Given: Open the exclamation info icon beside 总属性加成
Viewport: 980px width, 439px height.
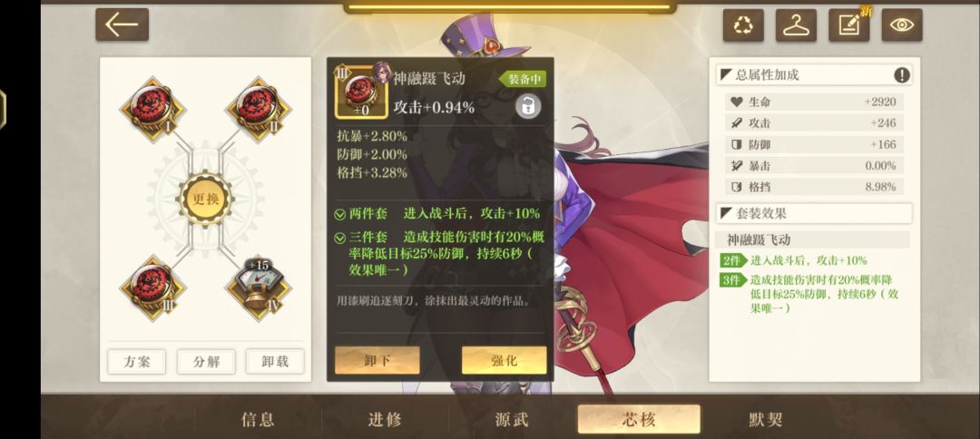Looking at the screenshot, I should pyautogui.click(x=901, y=75).
